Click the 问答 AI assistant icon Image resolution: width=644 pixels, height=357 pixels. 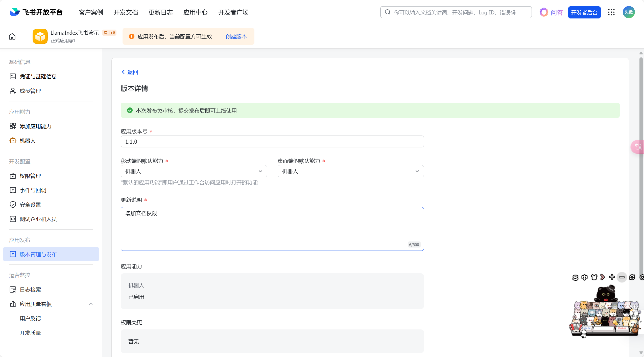click(x=544, y=12)
